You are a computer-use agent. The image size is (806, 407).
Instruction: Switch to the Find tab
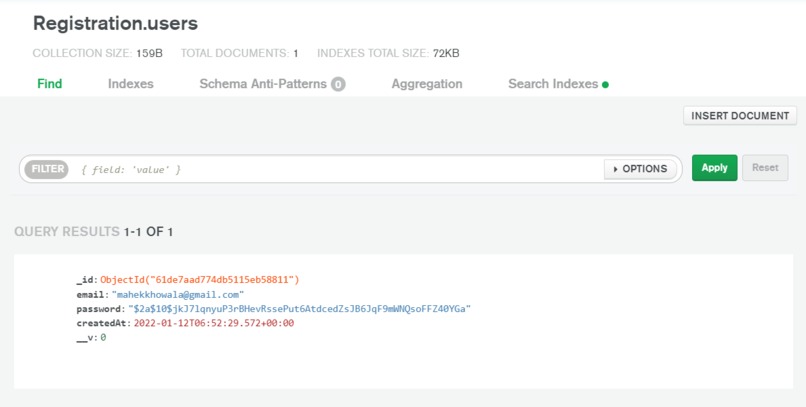49,84
